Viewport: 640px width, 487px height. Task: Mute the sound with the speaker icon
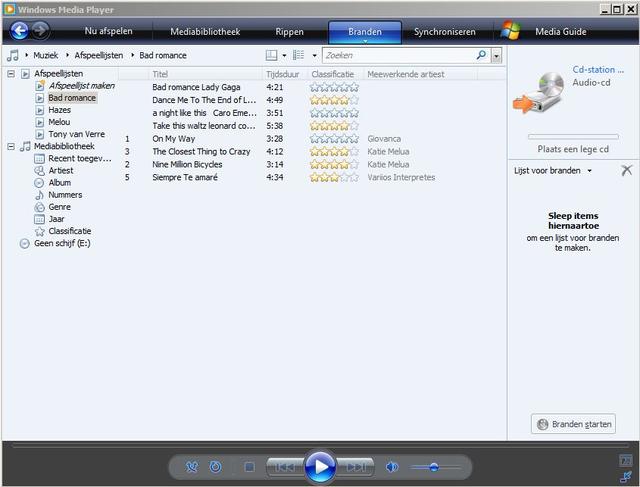(392, 467)
